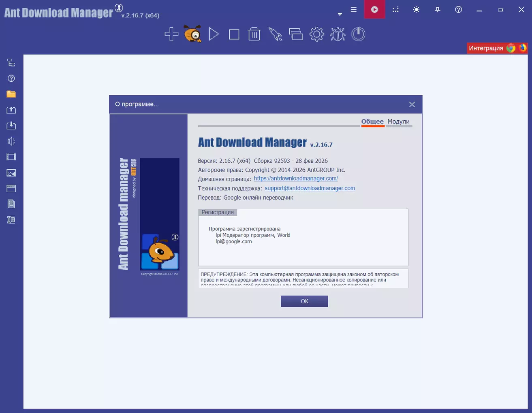The width and height of the screenshot is (532, 413).
Task: Toggle the sun brightness theme icon
Action: (x=416, y=9)
